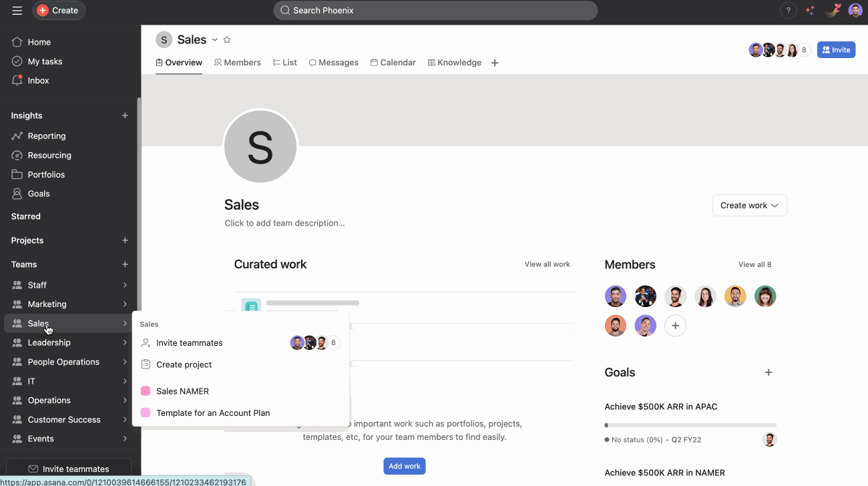The width and height of the screenshot is (868, 486).
Task: Click Sales NAMER pink color square
Action: pyautogui.click(x=146, y=391)
